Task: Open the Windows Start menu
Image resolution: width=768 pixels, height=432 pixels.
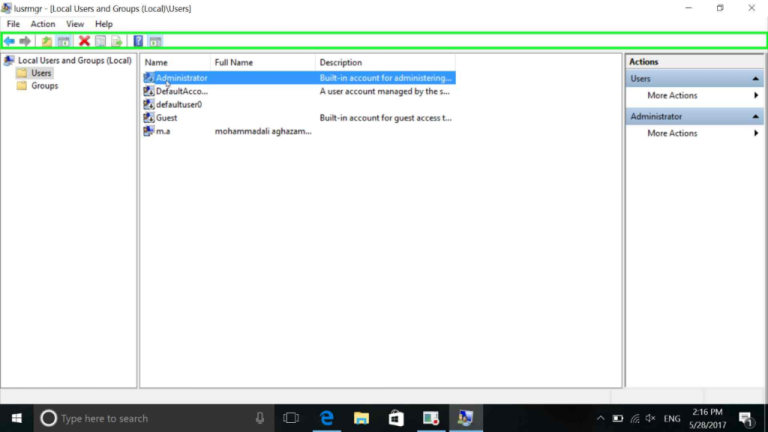Action: pos(17,418)
